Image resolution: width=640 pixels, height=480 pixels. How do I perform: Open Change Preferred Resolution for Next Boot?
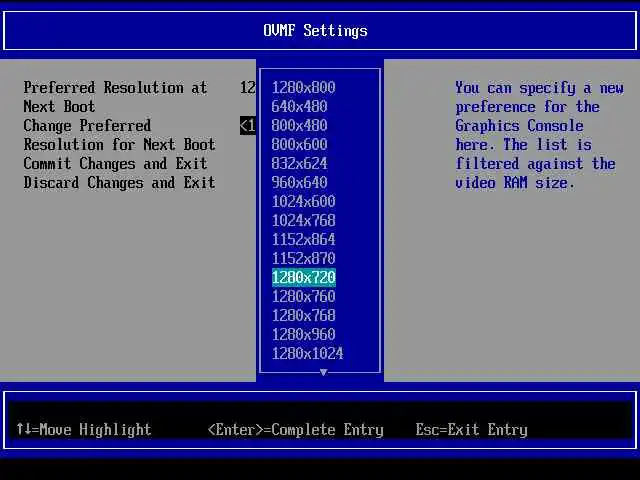[x=119, y=135]
